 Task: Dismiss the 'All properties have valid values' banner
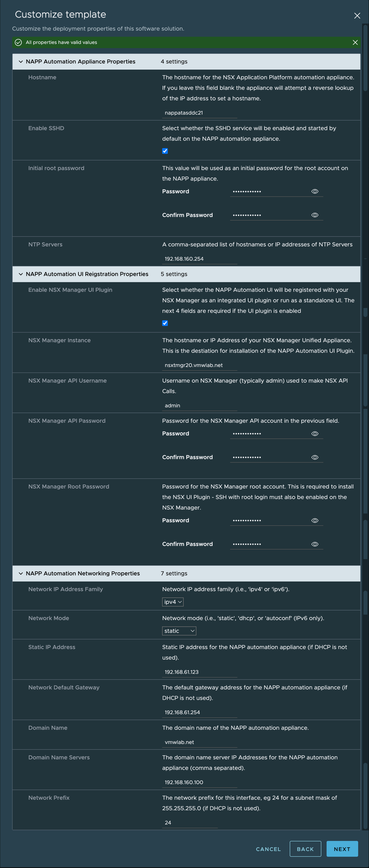click(x=355, y=42)
